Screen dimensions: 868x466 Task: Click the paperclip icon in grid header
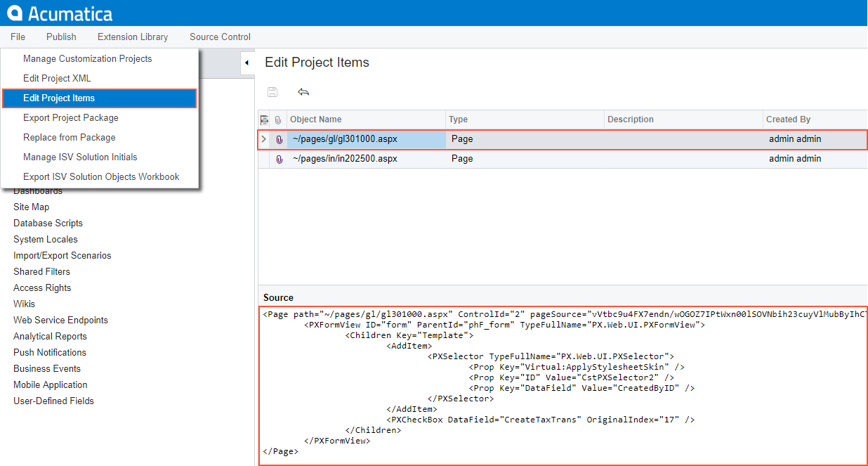[278, 119]
